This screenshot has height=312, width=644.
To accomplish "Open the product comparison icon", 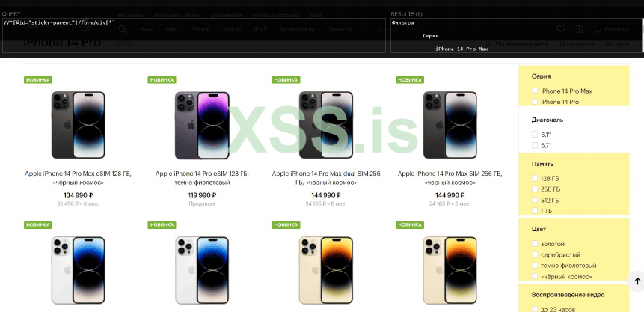I will [x=579, y=29].
